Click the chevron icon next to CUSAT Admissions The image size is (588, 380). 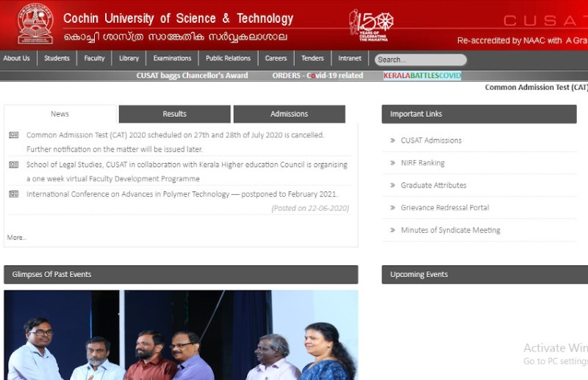coord(392,140)
